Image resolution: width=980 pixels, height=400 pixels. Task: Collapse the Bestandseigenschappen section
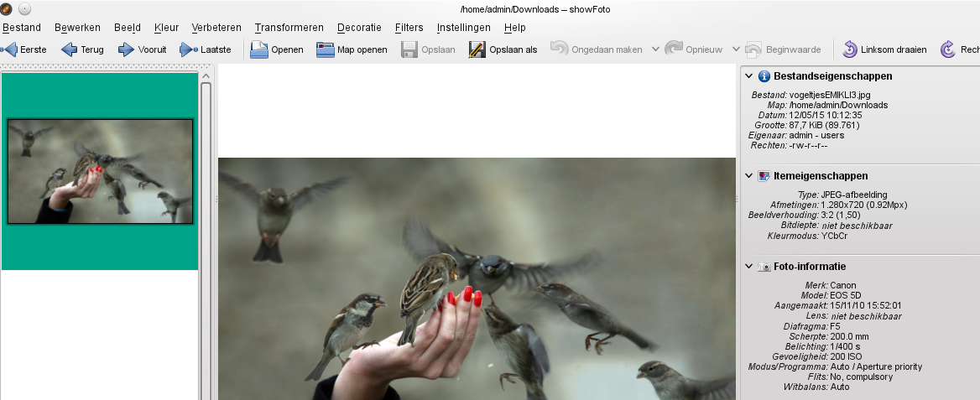pyautogui.click(x=749, y=76)
